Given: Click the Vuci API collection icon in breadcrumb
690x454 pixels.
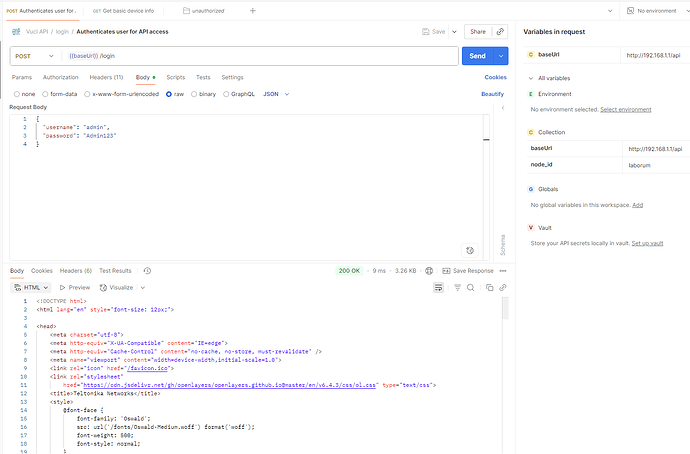Looking at the screenshot, I should pos(16,32).
